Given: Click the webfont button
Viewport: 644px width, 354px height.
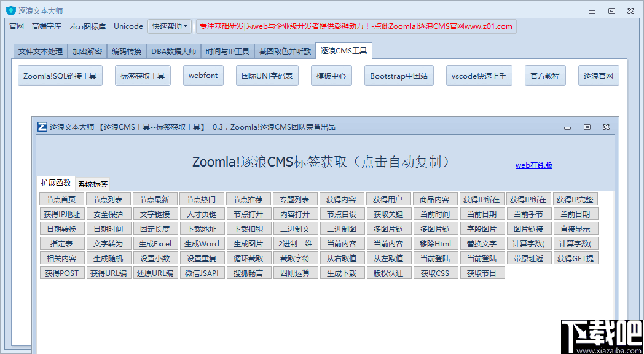Looking at the screenshot, I should [203, 76].
